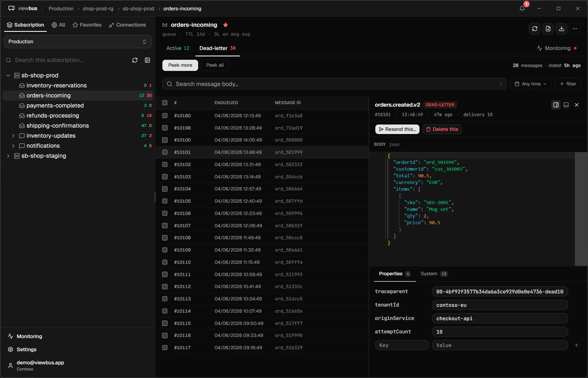Select the payments-completed queue
This screenshot has height=378, width=588.
[78, 106]
